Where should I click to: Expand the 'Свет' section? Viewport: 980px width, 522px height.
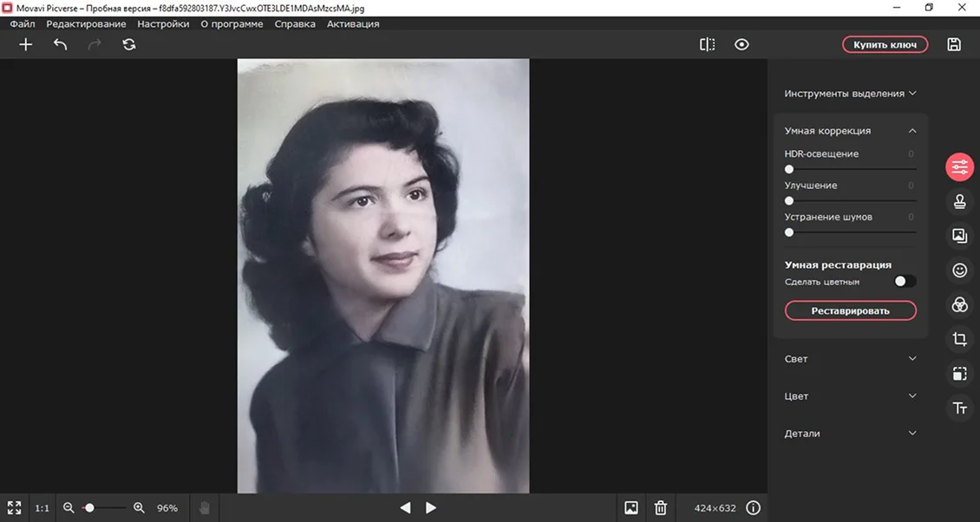850,359
